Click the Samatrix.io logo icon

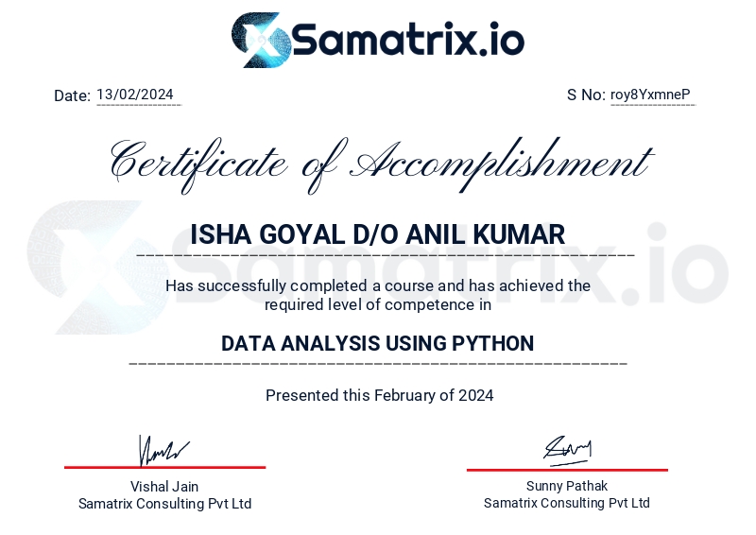261,40
